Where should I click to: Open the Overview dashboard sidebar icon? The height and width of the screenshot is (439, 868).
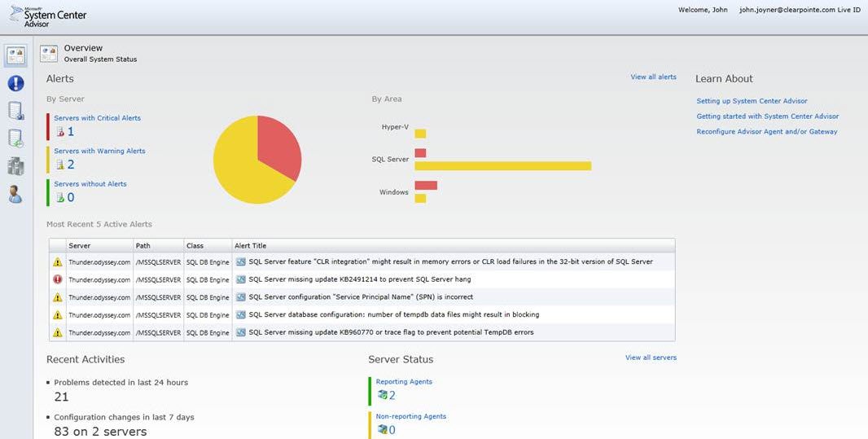pyautogui.click(x=15, y=56)
